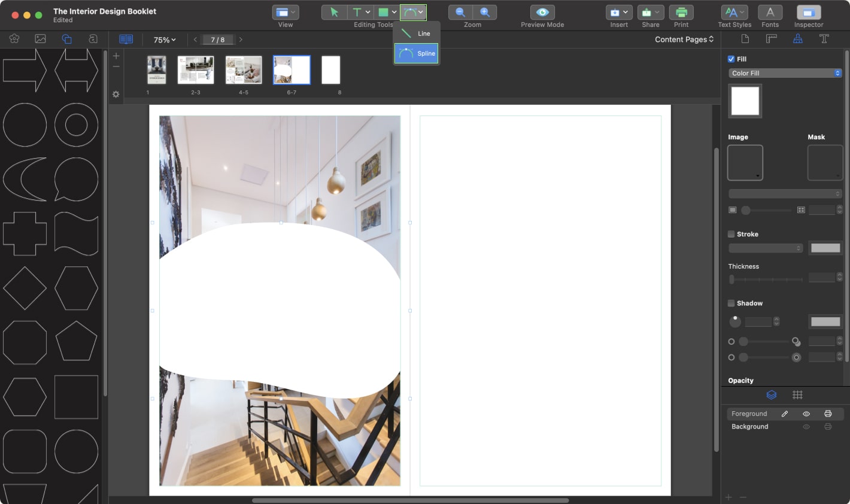This screenshot has width=850, height=504.
Task: Open the zoom percentage dropdown showing 75%
Action: [x=163, y=40]
